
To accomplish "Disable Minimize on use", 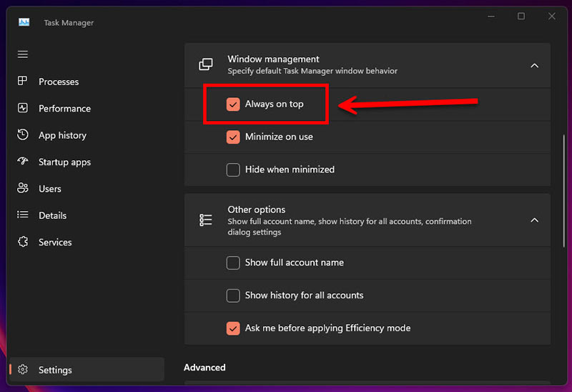I will [233, 137].
